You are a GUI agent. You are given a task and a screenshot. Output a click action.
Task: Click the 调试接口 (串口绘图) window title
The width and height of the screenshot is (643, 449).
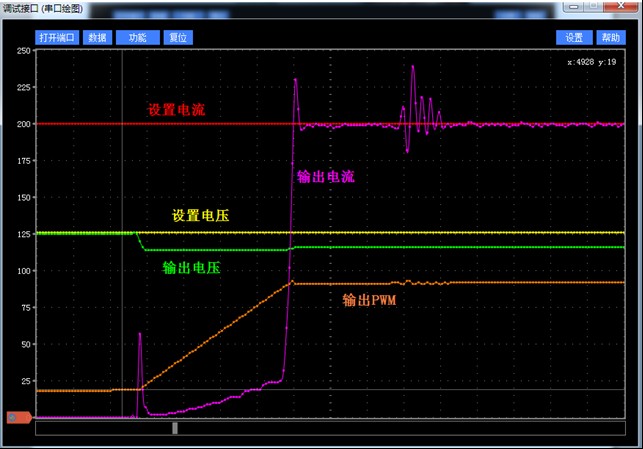[43, 8]
